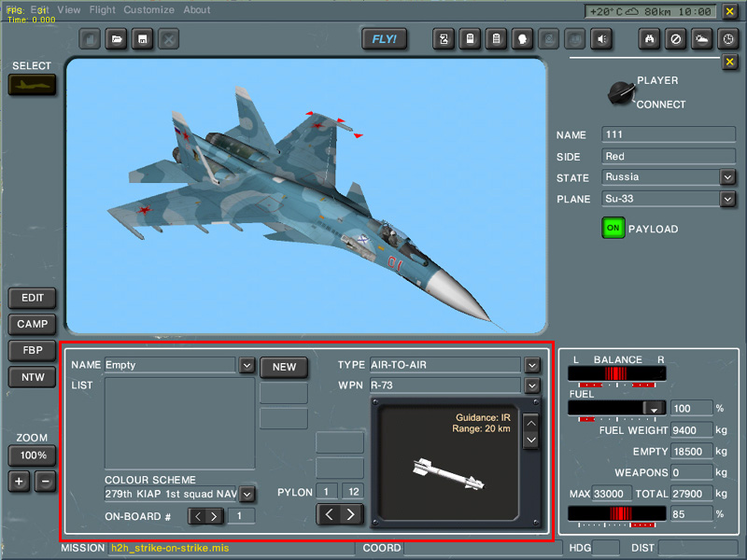Screen dimensions: 747x560
Task: Close the editor with top yellow X
Action: [729, 11]
